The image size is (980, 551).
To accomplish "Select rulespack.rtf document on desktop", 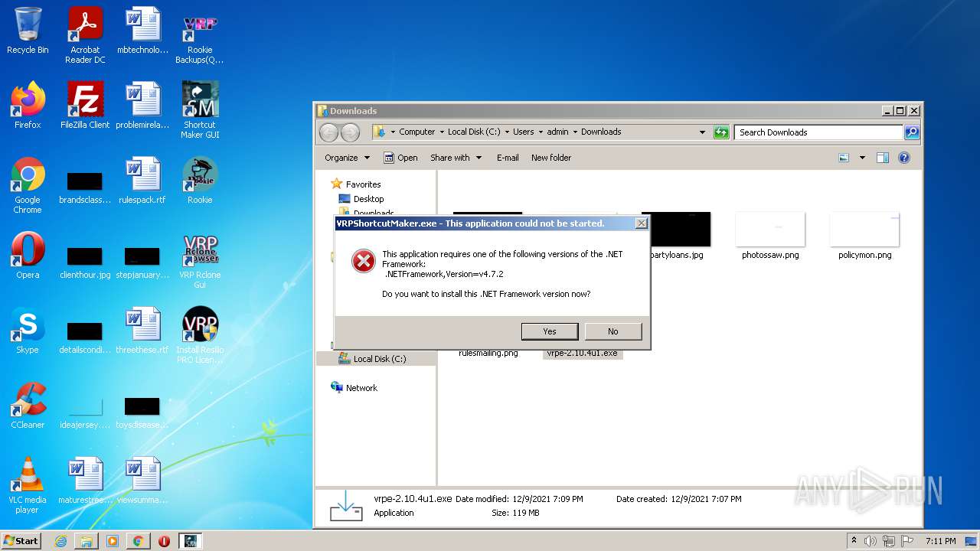I will tap(142, 181).
